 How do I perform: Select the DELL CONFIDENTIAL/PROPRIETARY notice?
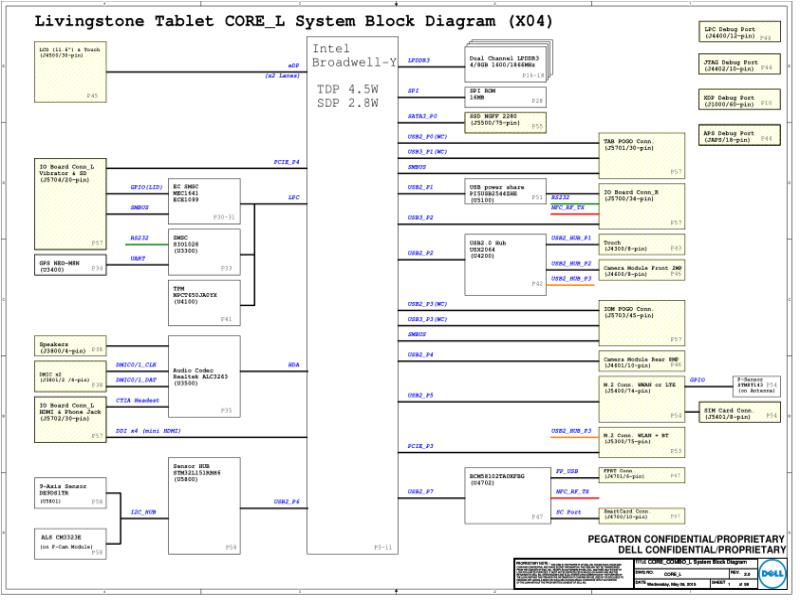702,550
